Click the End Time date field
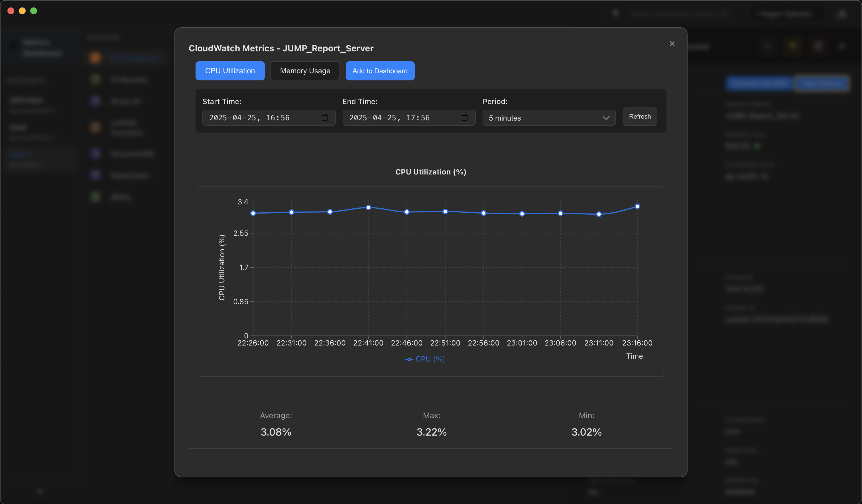This screenshot has width=862, height=504. [409, 118]
